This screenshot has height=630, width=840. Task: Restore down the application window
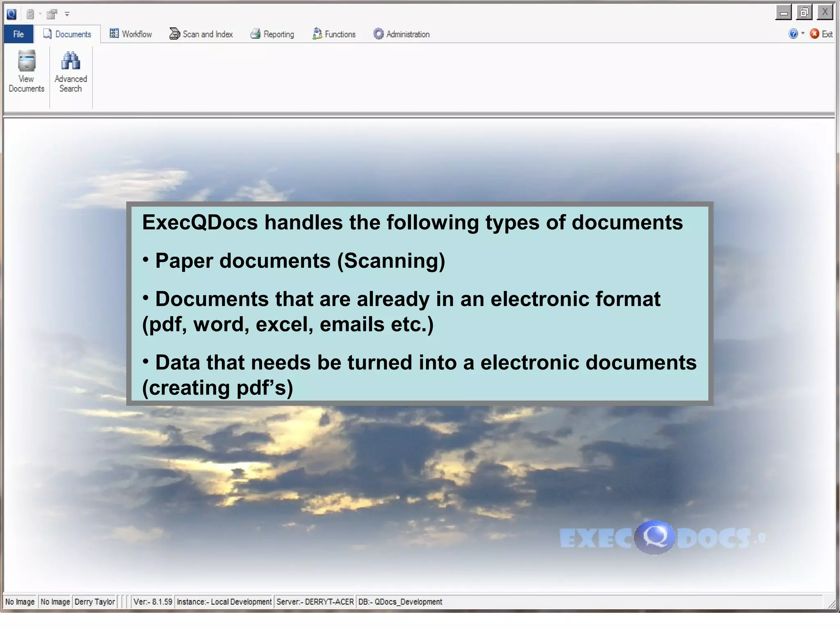pos(804,13)
